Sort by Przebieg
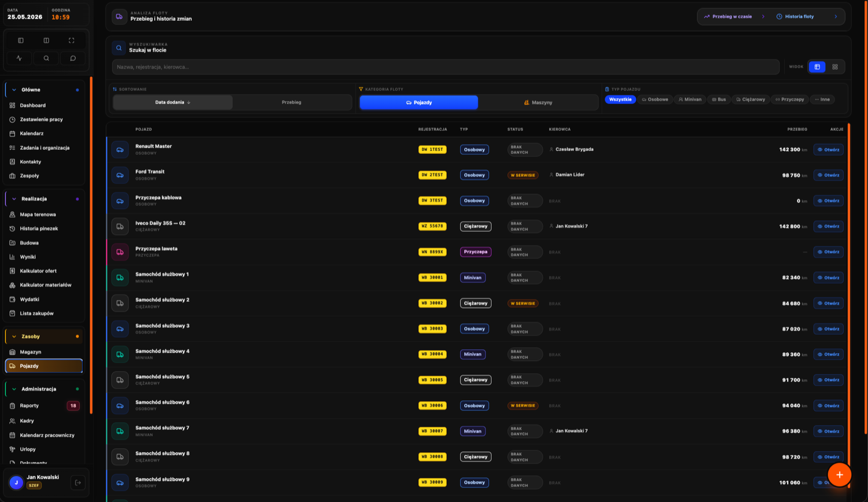The image size is (868, 502). (292, 102)
